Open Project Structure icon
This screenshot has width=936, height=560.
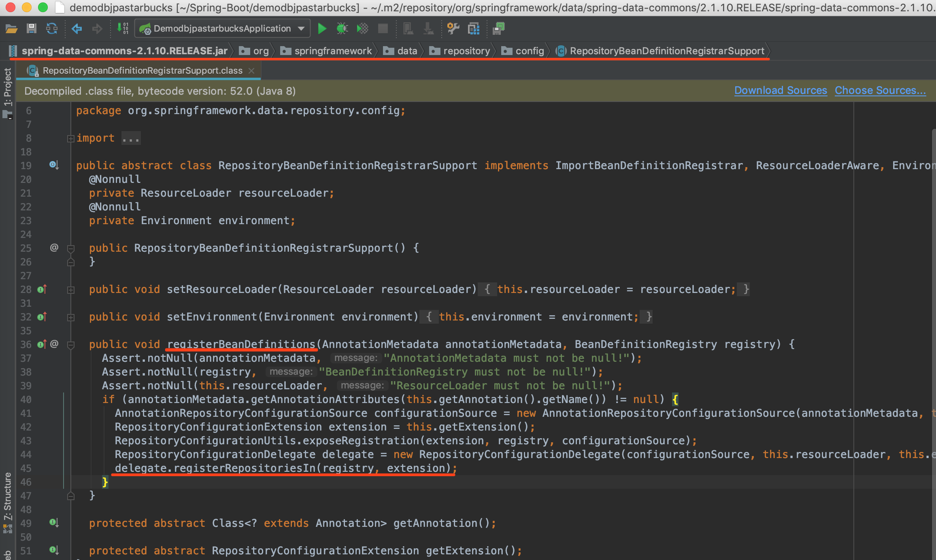[x=473, y=28]
